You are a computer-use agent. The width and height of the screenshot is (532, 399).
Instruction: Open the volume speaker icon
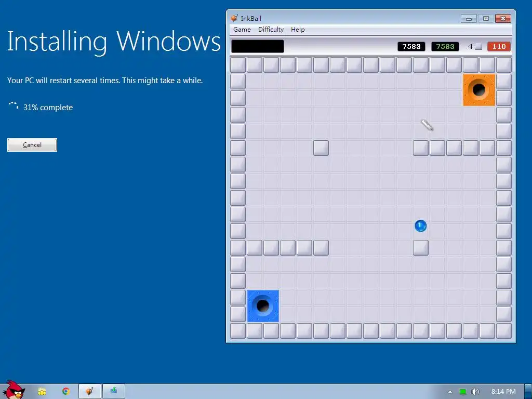click(475, 392)
